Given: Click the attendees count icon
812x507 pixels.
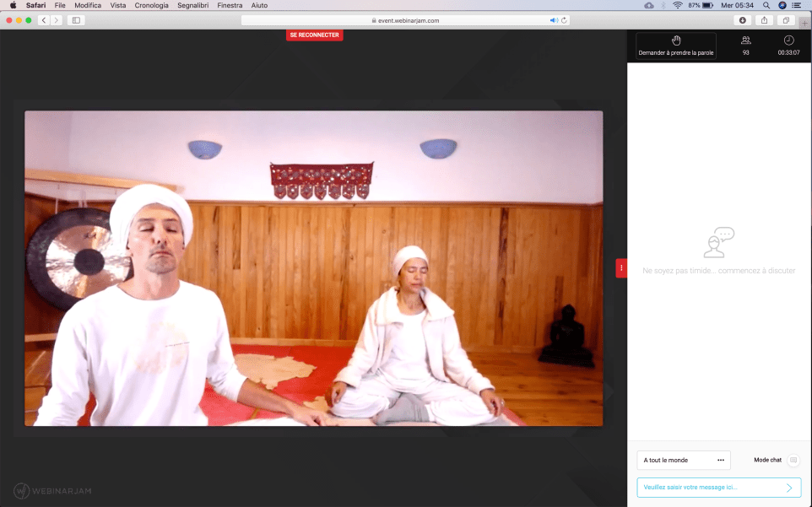Looking at the screenshot, I should [745, 40].
